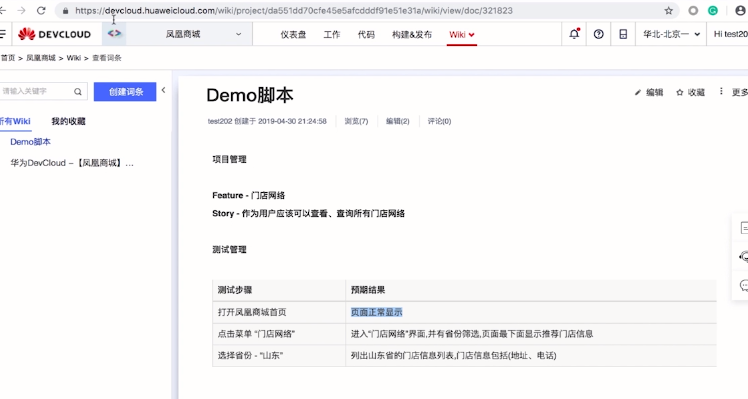748x399 pixels.
Task: Click the browser profile avatar icon
Action: (741, 10)
